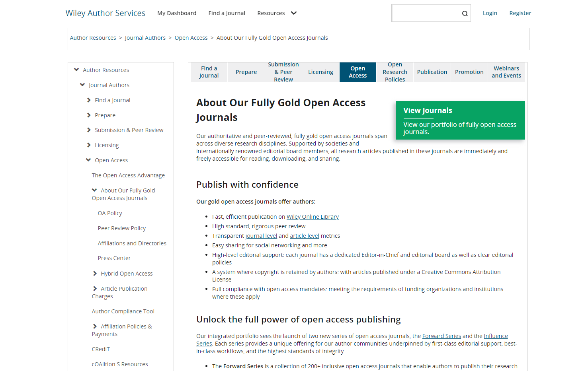Expand the Hybrid Open Access chevron
588x371 pixels.
click(95, 273)
